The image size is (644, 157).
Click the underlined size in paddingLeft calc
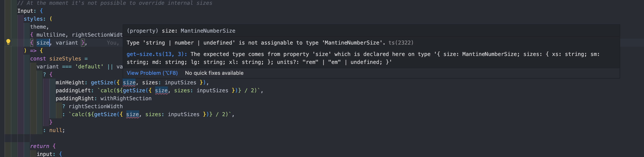point(162,90)
